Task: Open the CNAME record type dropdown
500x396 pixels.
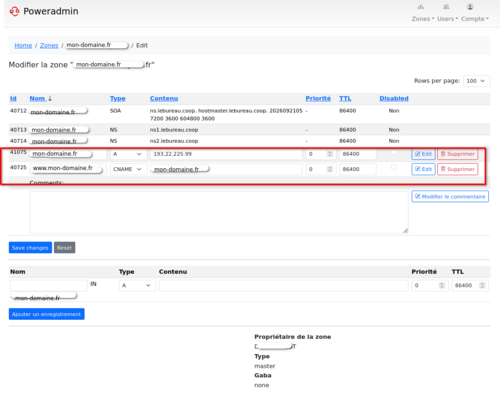Action: [127, 169]
